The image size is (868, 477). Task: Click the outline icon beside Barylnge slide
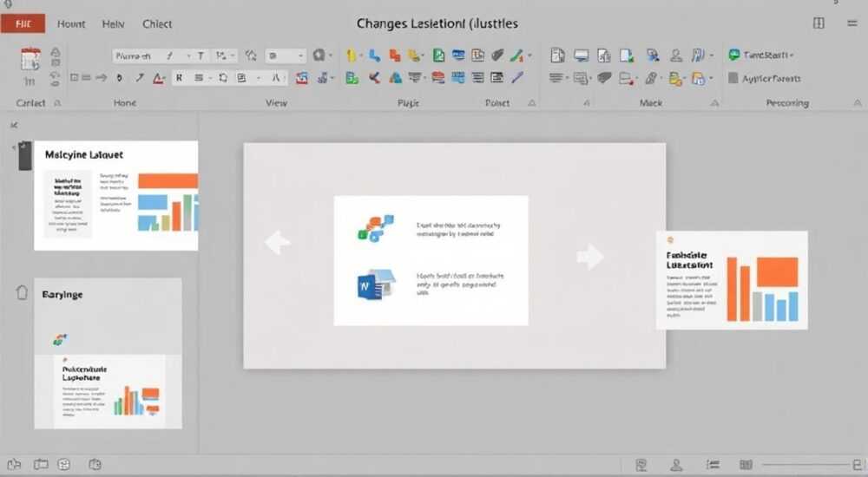[x=22, y=292]
